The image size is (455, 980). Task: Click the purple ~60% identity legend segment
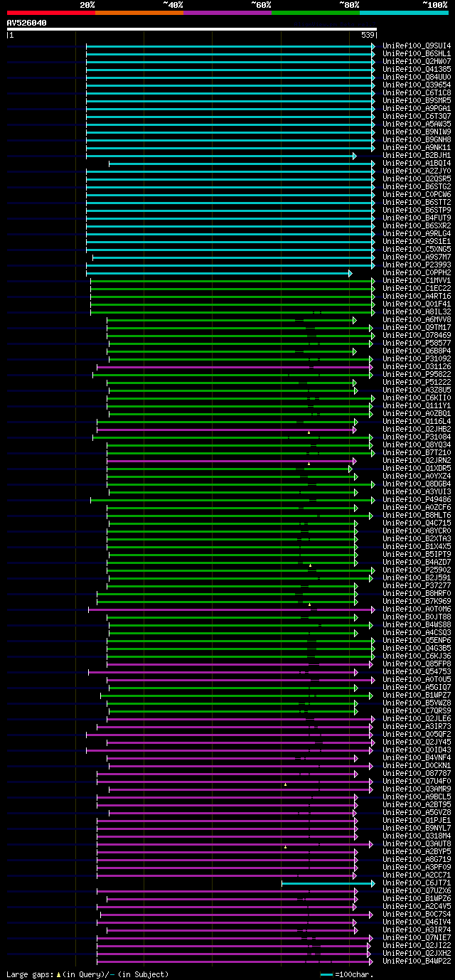coord(227,12)
